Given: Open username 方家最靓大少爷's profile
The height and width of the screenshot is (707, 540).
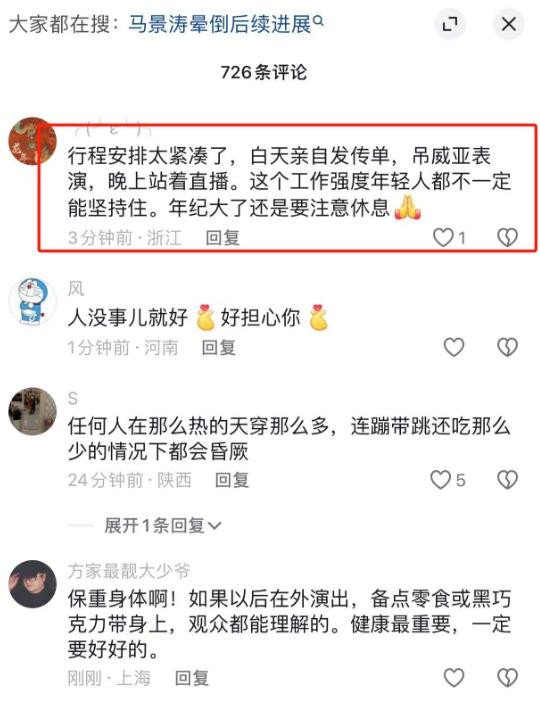Looking at the screenshot, I should (129, 571).
